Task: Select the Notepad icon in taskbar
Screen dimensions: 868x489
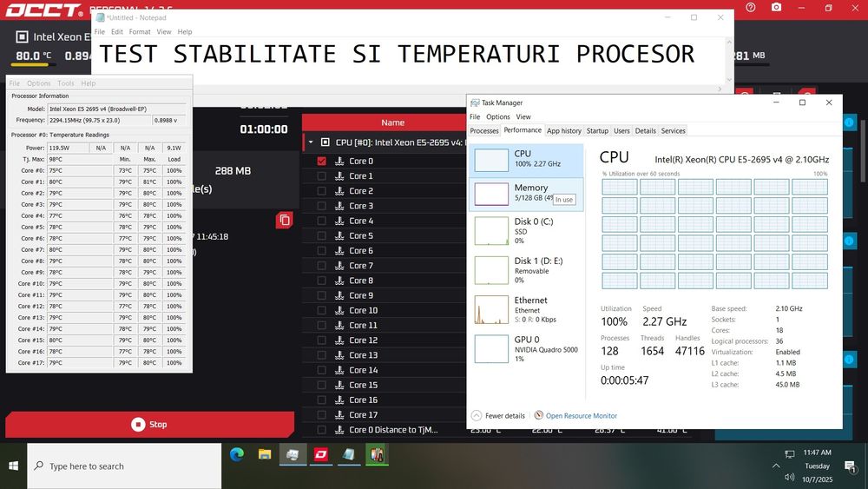Action: click(349, 454)
